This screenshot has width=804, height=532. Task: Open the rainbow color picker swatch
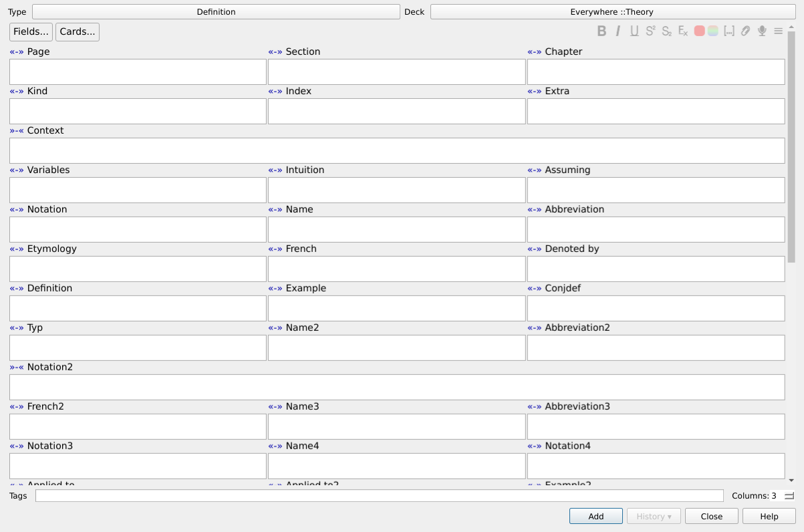click(x=713, y=31)
